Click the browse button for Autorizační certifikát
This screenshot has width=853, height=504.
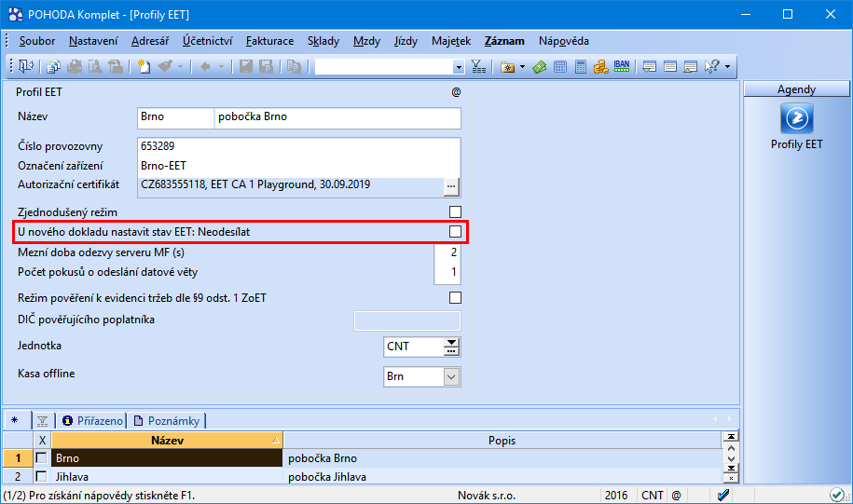click(451, 186)
